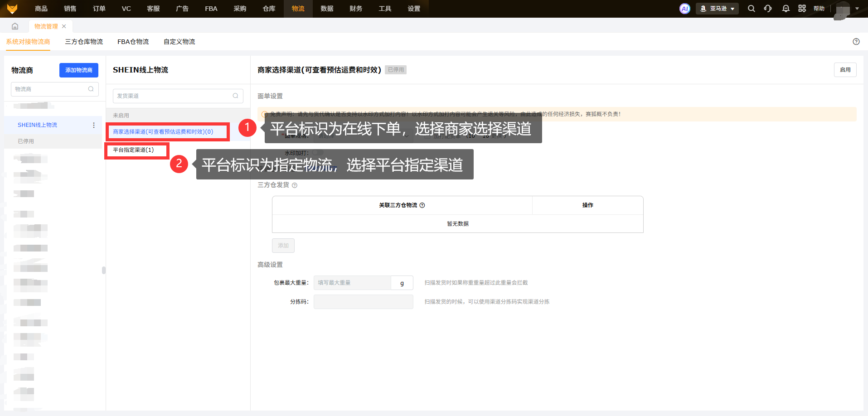This screenshot has height=416, width=868.
Task: Expand the user account avatar menu
Action: [846, 9]
